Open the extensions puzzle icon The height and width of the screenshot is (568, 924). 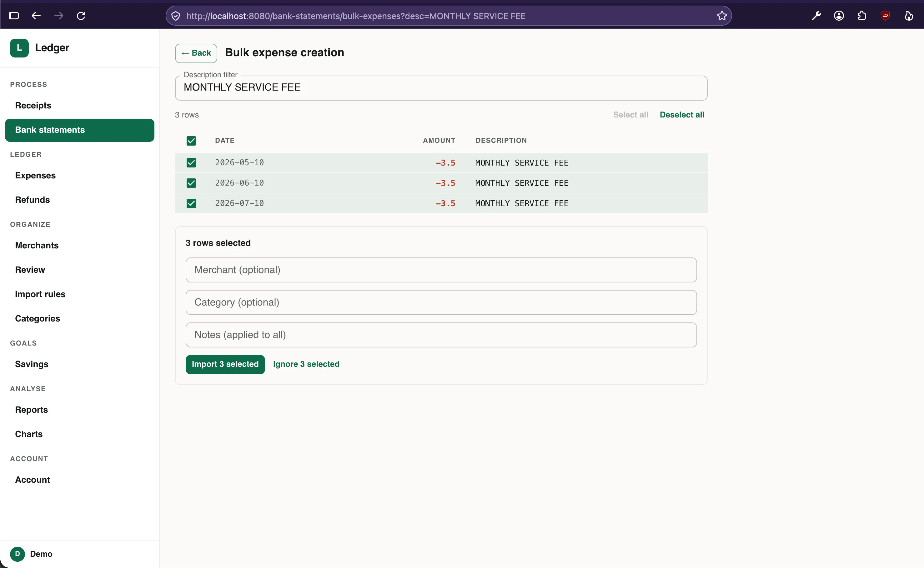coord(862,16)
